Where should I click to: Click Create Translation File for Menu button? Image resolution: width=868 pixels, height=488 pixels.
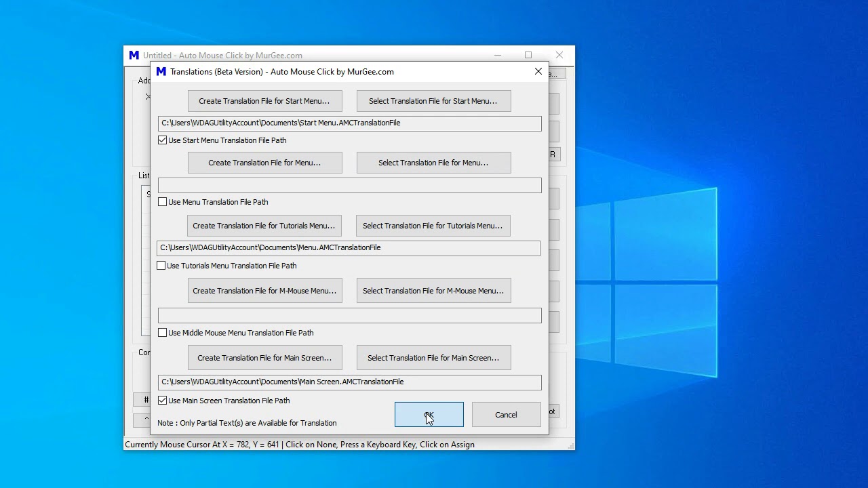[x=264, y=163]
